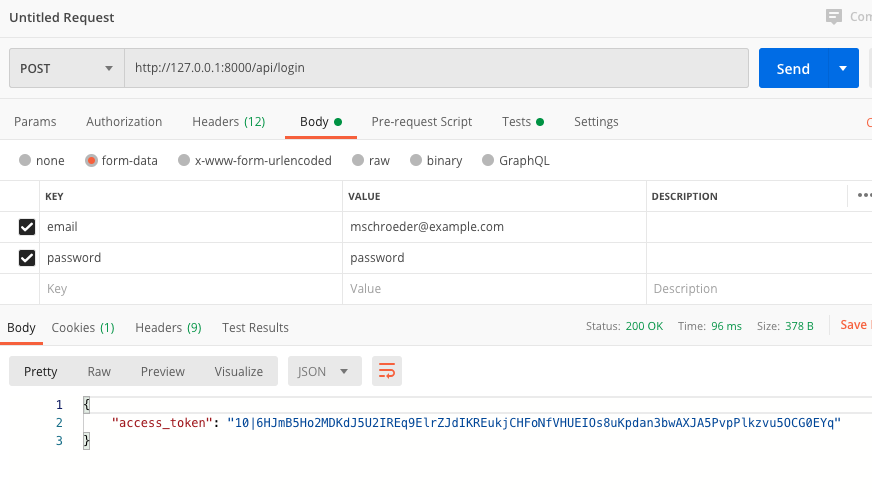The height and width of the screenshot is (497, 872).
Task: Select the Pretty response view
Action: coord(41,371)
